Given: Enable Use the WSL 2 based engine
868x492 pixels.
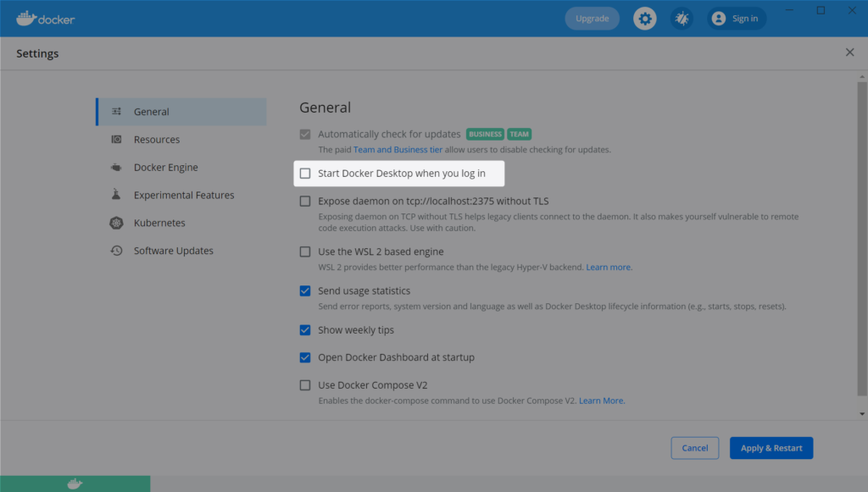Looking at the screenshot, I should 305,252.
